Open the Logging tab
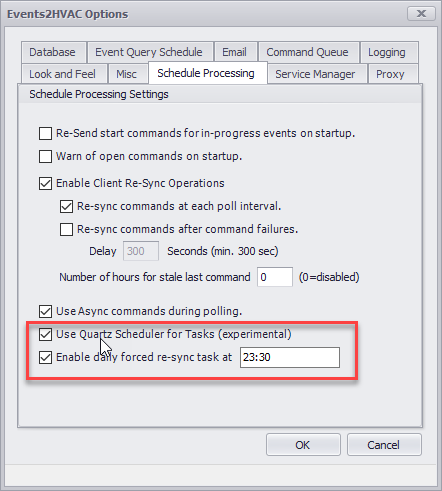Image resolution: width=442 pixels, height=491 pixels. click(389, 52)
